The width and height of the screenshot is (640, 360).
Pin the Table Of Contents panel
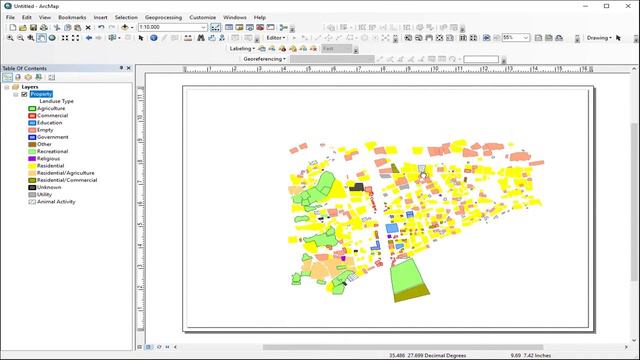click(x=121, y=68)
